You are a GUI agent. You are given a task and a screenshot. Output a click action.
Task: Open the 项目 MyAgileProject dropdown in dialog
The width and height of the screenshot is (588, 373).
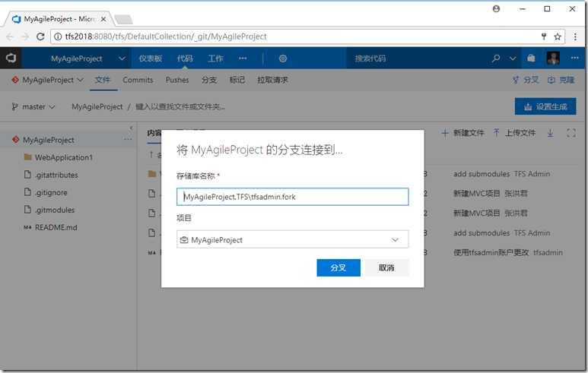coord(293,240)
